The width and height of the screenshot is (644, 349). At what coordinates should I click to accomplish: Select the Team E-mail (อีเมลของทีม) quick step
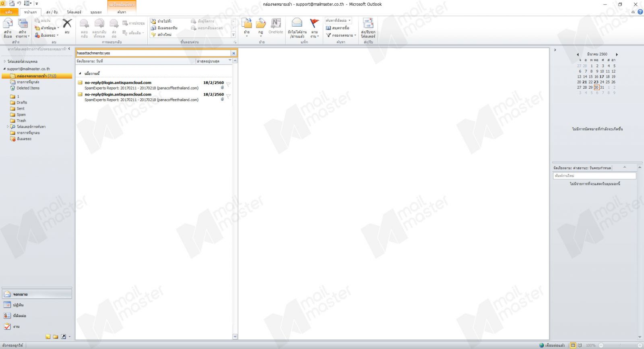[164, 28]
